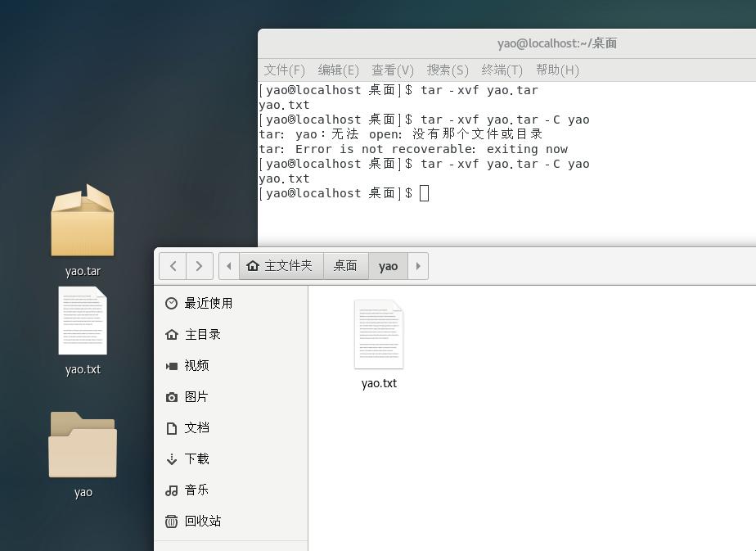Click the download arrow icon beside 下载
Screen dimensions: 756x551
tap(171, 458)
